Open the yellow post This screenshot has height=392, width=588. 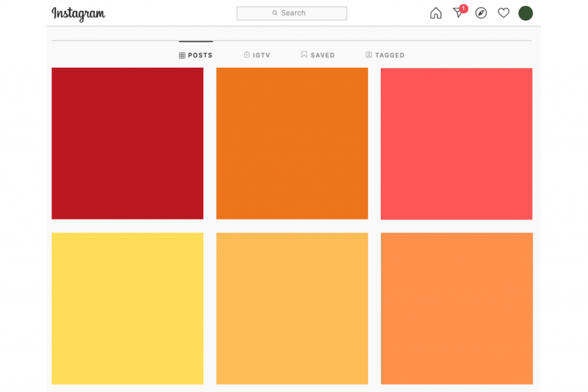coord(127,308)
